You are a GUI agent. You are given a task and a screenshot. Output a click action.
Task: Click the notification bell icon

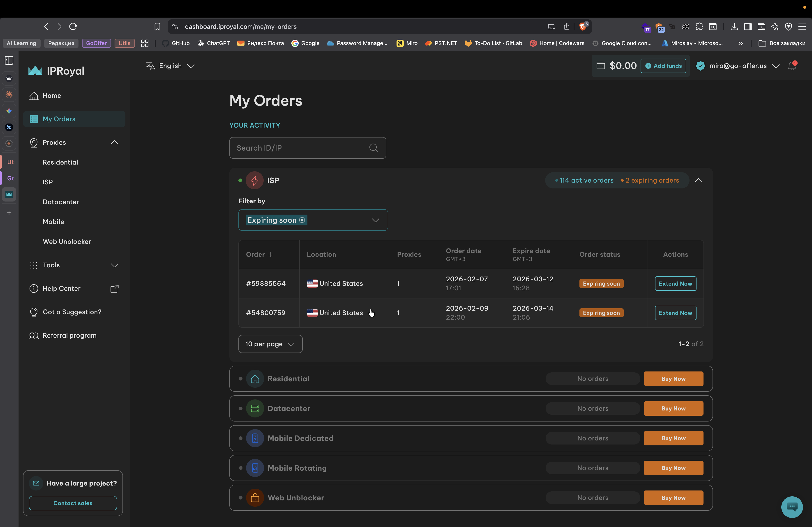tap(792, 66)
